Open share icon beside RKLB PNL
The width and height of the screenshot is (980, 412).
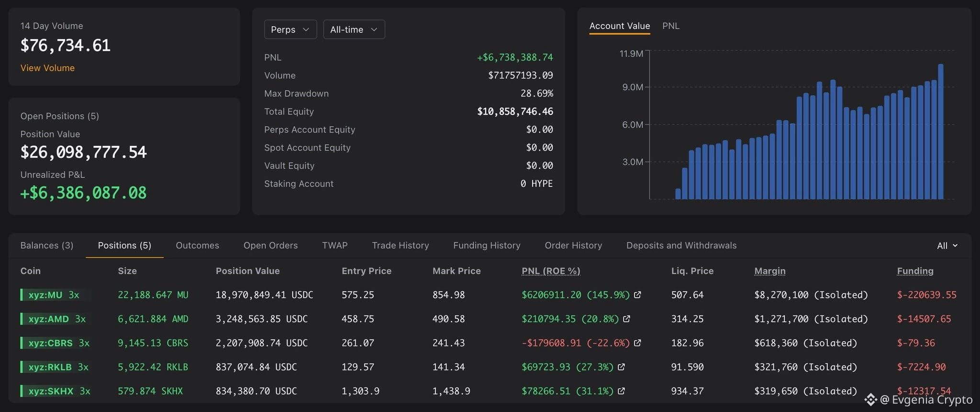(621, 367)
